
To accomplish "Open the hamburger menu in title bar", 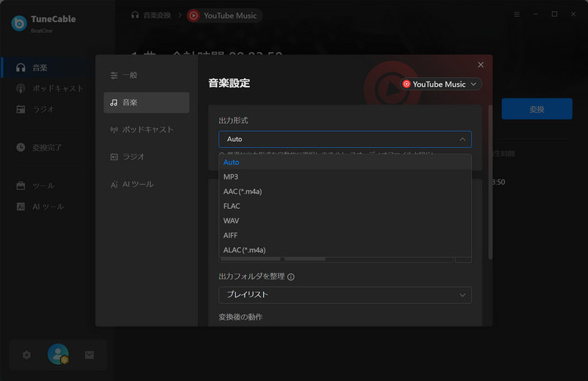I will [x=517, y=14].
